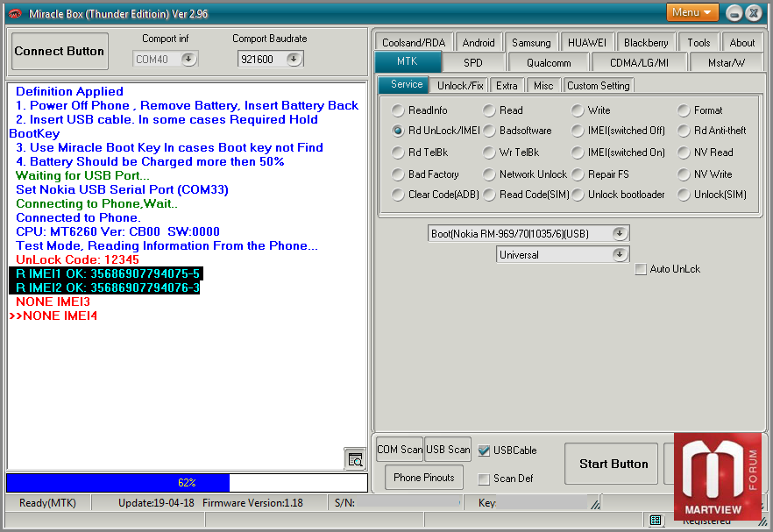Select the Network Unlock option
The height and width of the screenshot is (532, 773).
coord(489,174)
